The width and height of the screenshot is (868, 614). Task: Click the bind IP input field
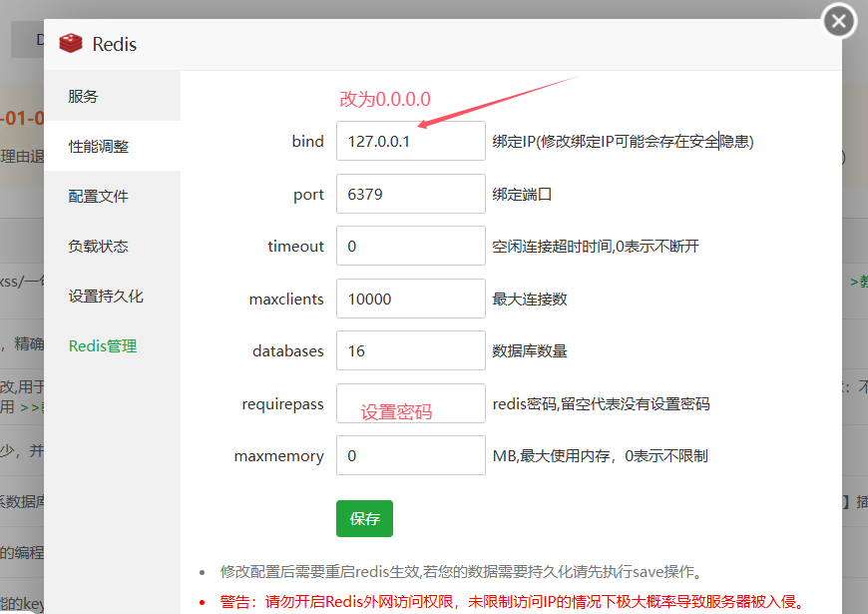click(411, 141)
